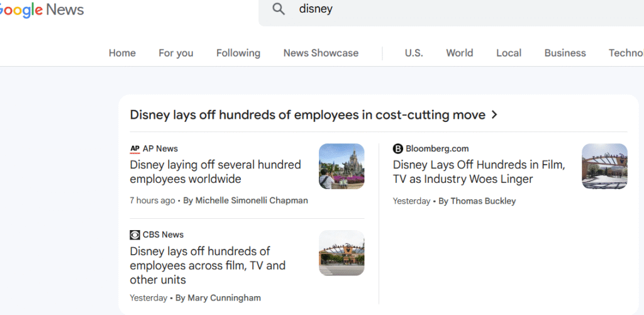Select the Business section tab
Viewport: 644px width, 315px height.
coord(565,53)
